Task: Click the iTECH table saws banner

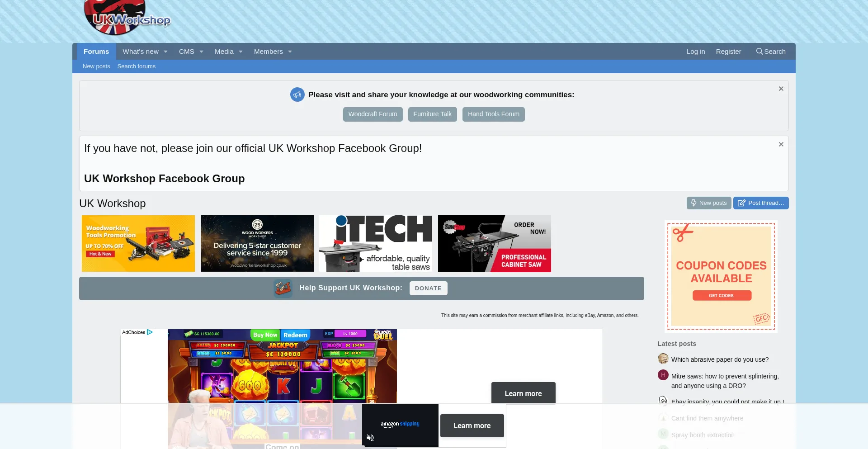Action: (375, 243)
